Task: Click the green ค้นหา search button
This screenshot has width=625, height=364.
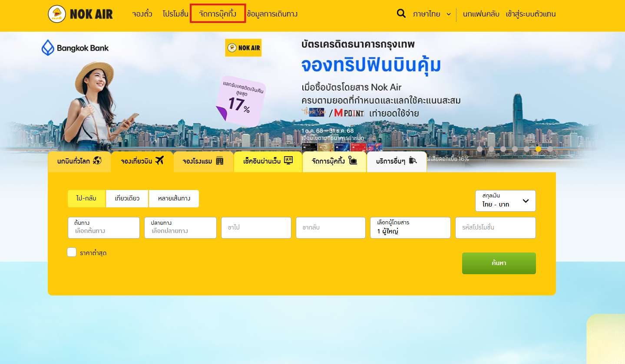Action: coord(498,263)
